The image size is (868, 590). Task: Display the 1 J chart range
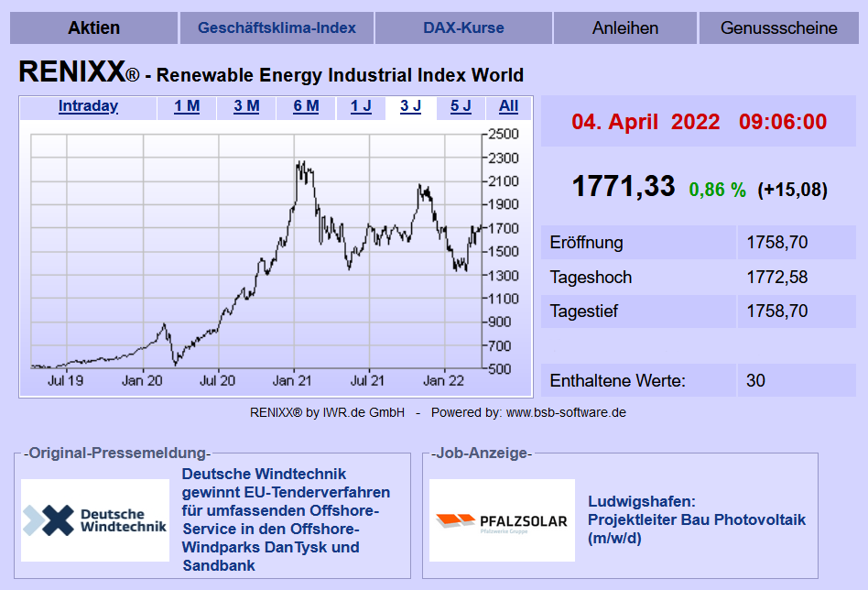point(361,106)
